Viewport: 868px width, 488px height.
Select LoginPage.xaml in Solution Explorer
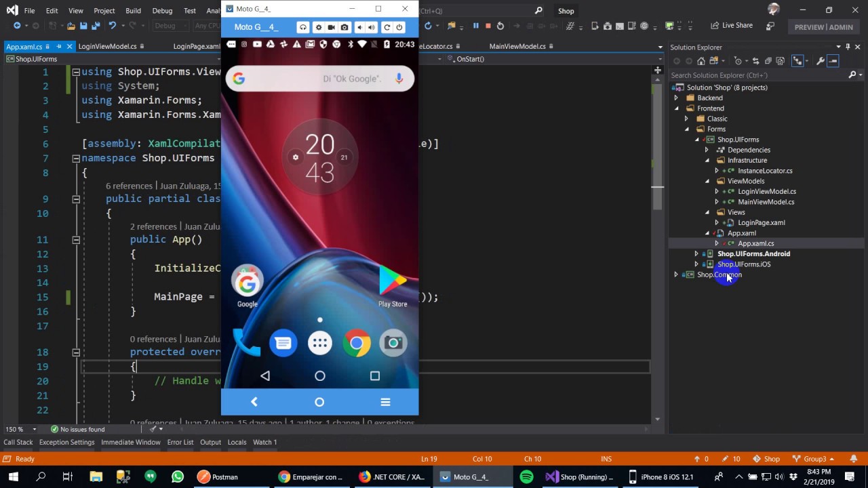[761, 222]
